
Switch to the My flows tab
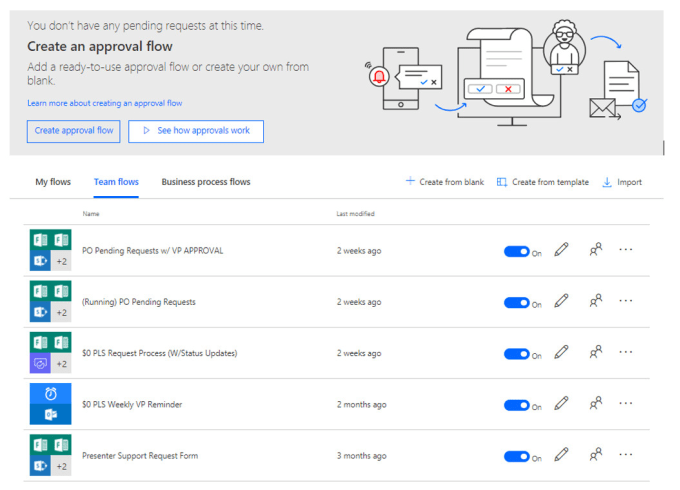(53, 182)
